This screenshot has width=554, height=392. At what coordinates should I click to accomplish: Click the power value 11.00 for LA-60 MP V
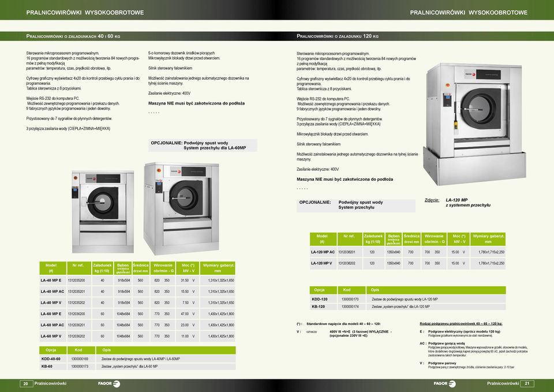pos(185,337)
